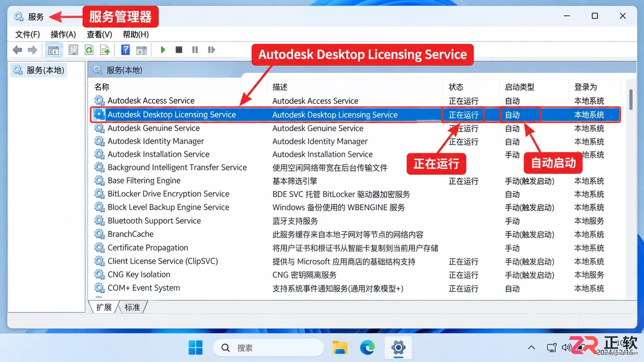
Task: Click the description BDE SVC 托管 BitLocker 驱动器加密服务
Action: [341, 194]
